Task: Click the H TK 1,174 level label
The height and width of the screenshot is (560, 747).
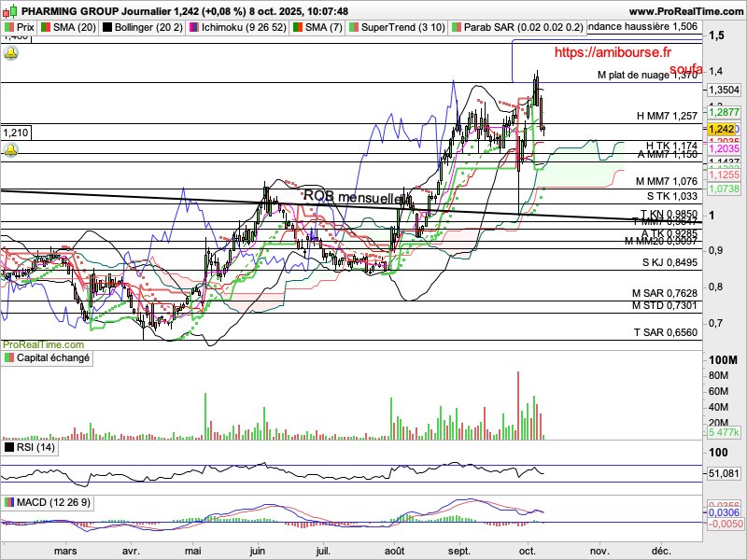Action: click(x=671, y=146)
